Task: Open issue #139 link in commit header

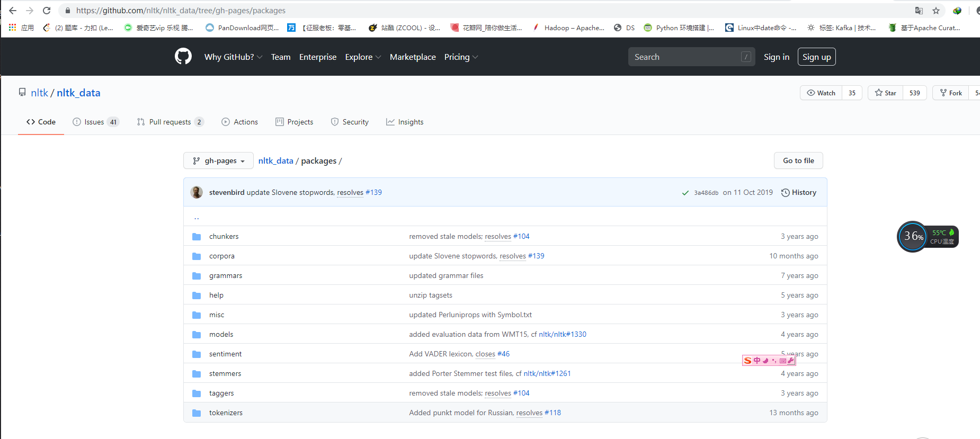Action: (x=373, y=192)
